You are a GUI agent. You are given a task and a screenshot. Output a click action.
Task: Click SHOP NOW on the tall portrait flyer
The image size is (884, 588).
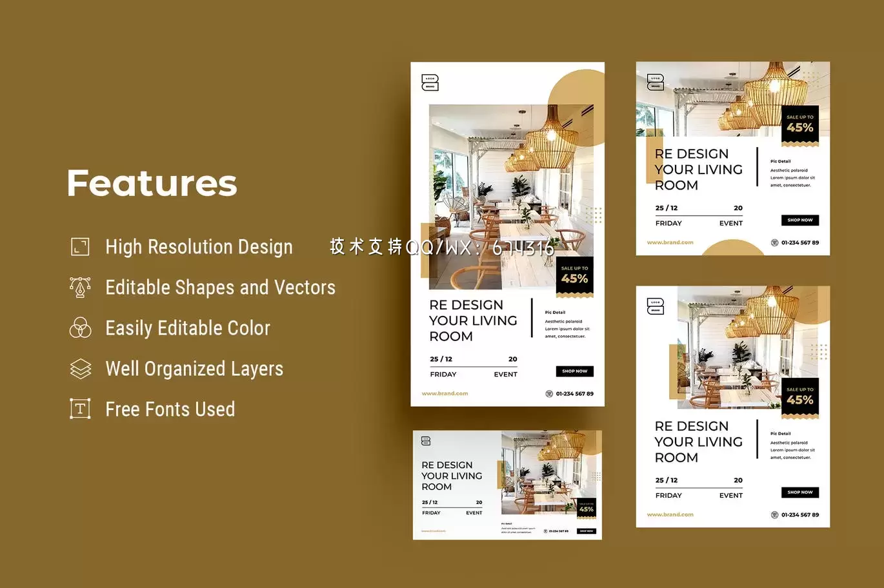pos(574,371)
